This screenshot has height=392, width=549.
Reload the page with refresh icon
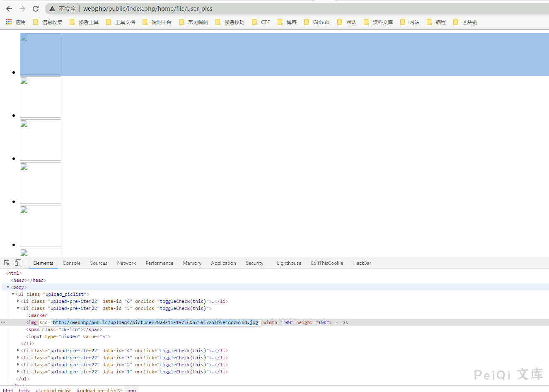pos(36,9)
